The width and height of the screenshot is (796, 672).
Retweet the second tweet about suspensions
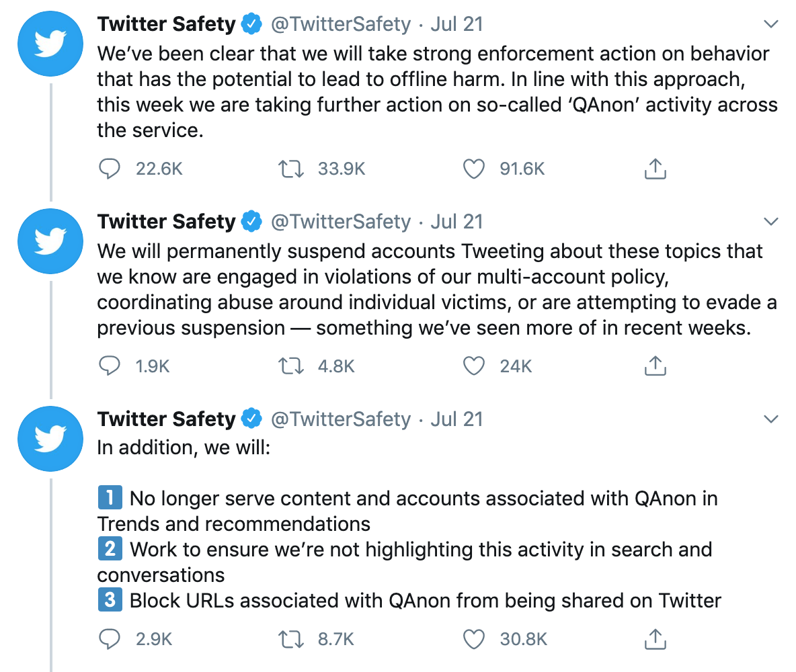pyautogui.click(x=290, y=366)
